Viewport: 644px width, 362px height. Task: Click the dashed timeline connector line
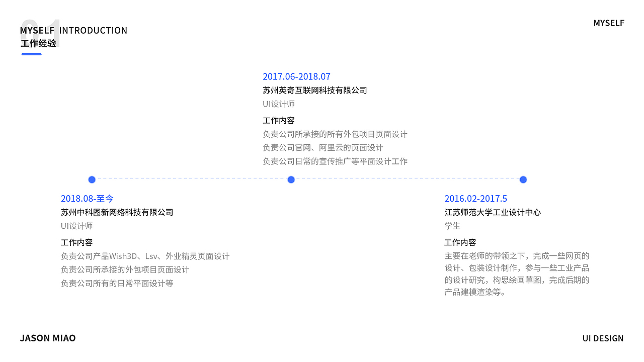(x=191, y=179)
